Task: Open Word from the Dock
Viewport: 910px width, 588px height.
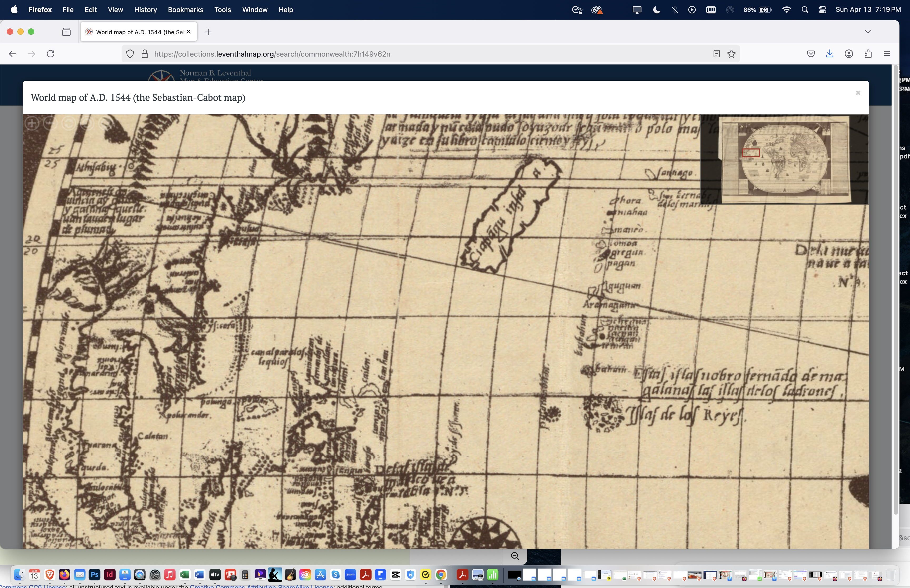Action: (200, 574)
